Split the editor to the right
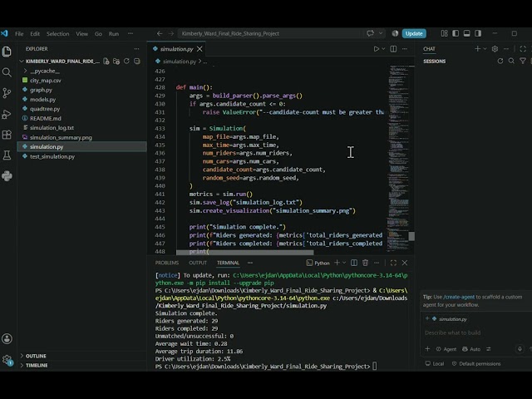532x399 pixels. 393,49
